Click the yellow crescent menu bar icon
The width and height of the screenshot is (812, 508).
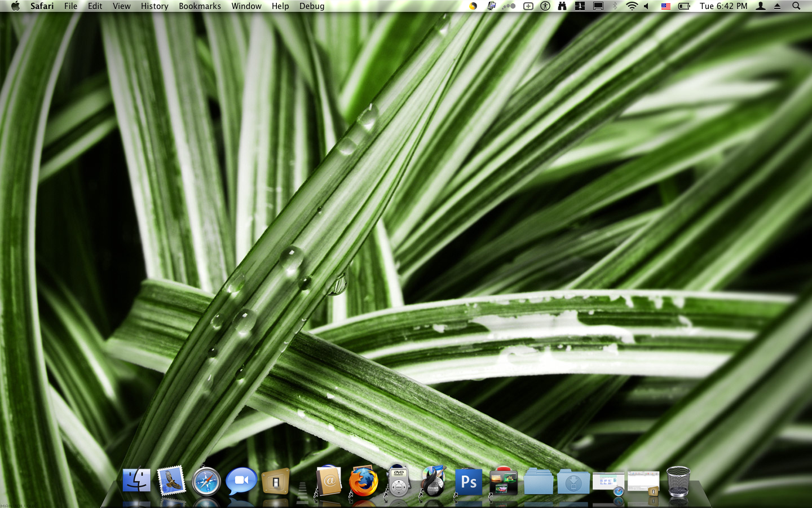473,6
